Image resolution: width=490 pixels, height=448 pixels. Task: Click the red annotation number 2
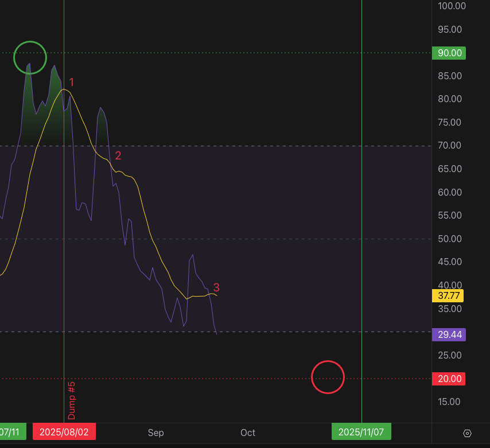pos(118,155)
